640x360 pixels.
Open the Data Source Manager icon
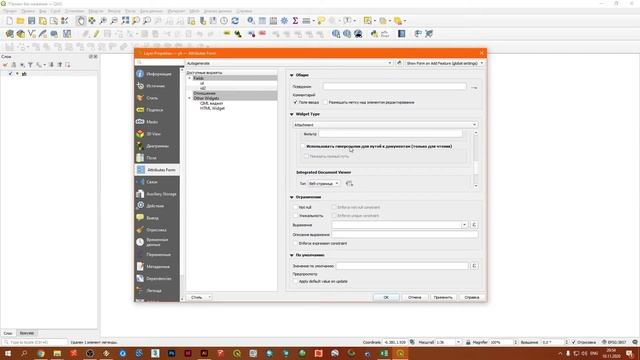[x=9, y=34]
